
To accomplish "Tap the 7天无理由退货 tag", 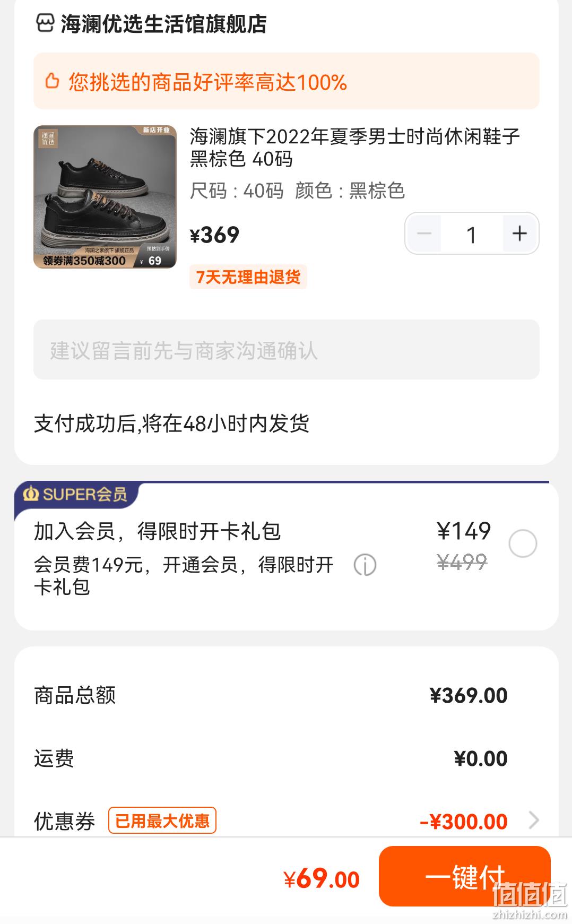I will click(248, 277).
